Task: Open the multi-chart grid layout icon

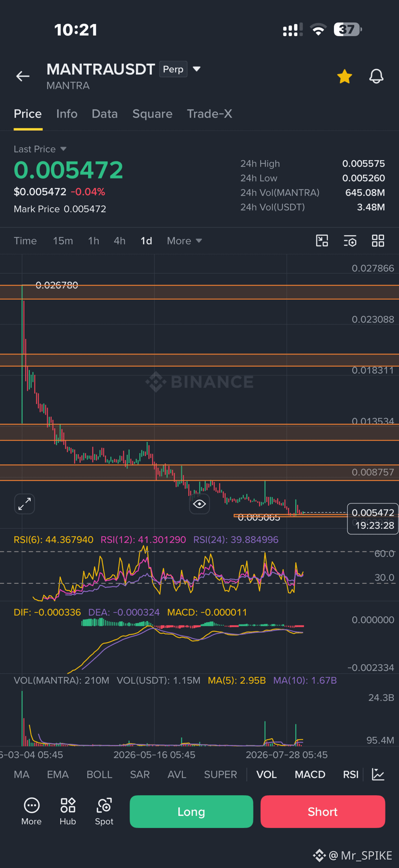Action: point(378,241)
